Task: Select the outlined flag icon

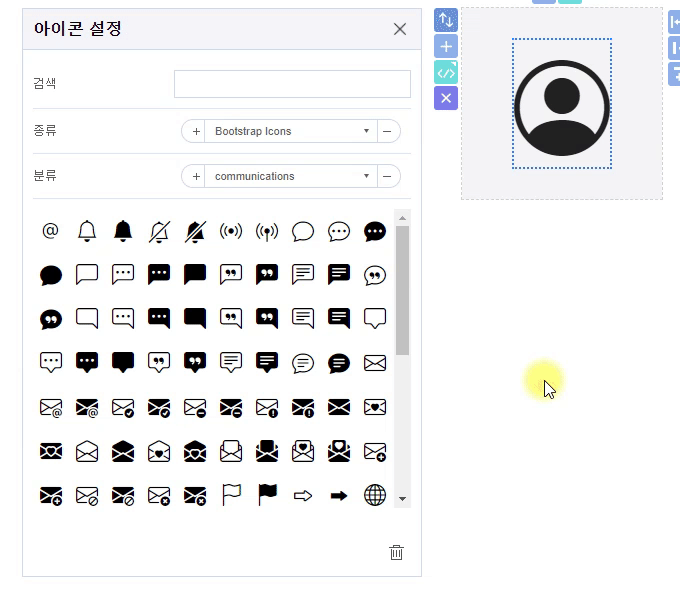Action: click(231, 495)
